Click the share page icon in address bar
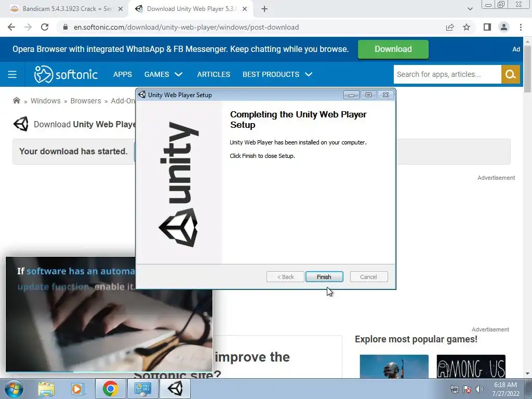Image resolution: width=532 pixels, height=399 pixels. [x=450, y=27]
